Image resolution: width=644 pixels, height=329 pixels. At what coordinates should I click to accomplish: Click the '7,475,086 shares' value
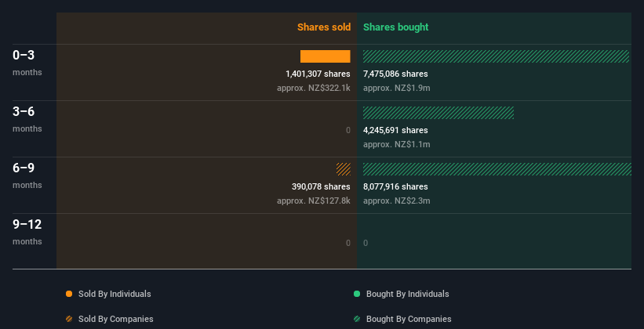tap(395, 74)
